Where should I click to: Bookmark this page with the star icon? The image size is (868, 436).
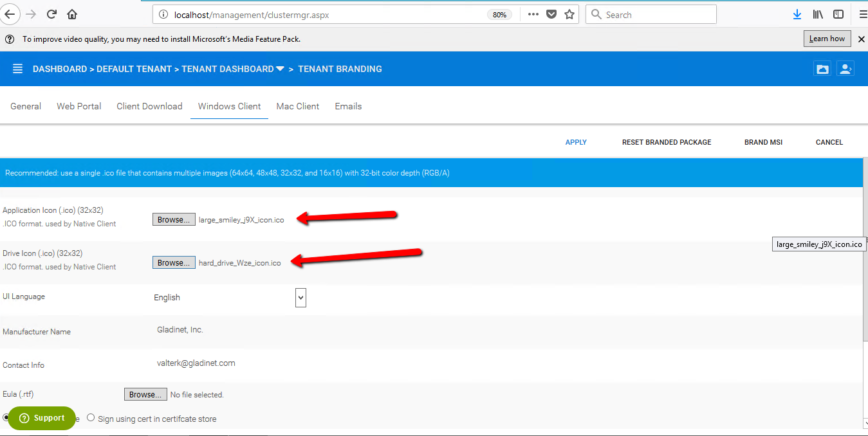point(569,14)
